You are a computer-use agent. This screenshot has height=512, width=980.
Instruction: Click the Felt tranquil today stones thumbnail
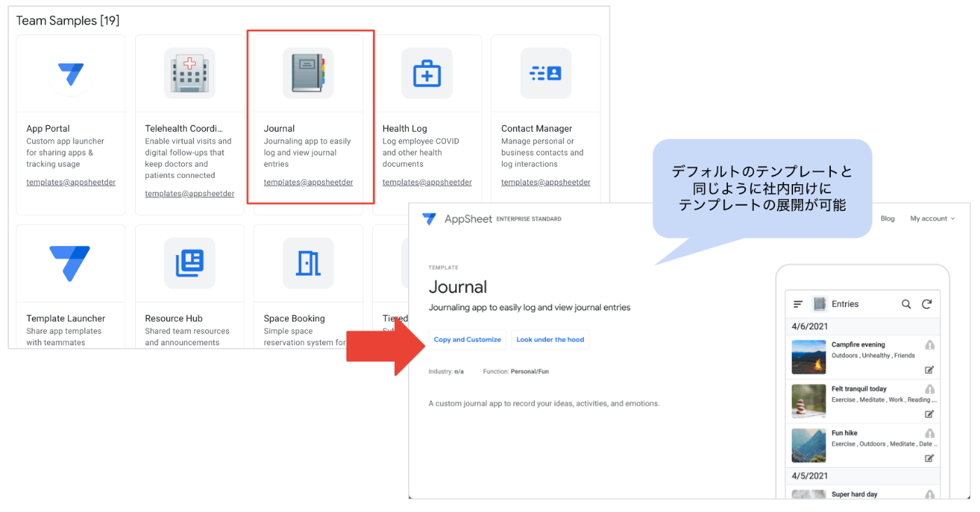(x=808, y=401)
